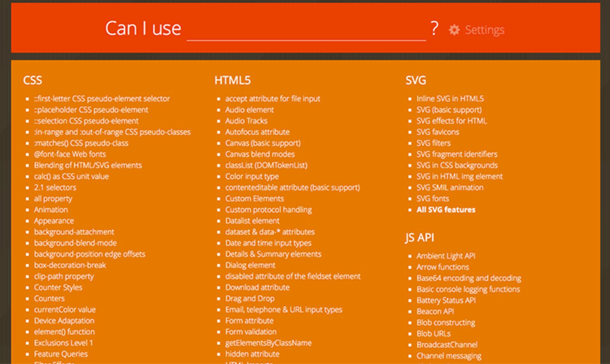Open Date and time input types

point(268,243)
